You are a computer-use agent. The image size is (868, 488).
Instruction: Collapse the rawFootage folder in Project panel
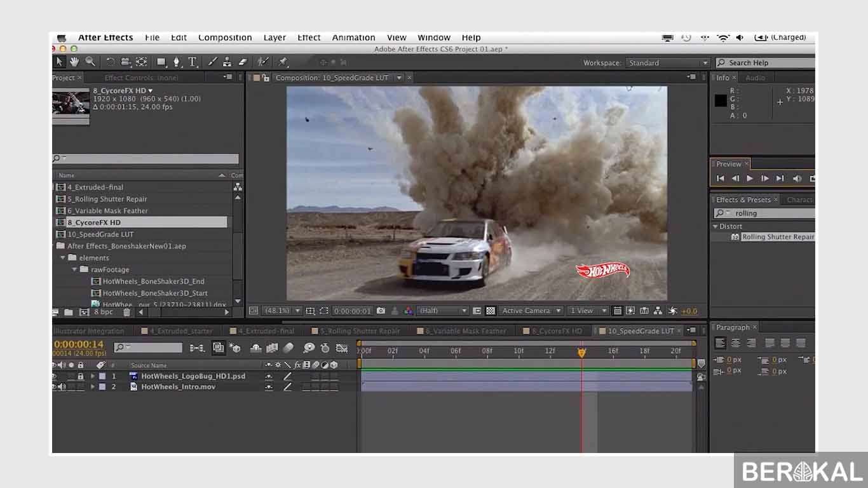74,269
